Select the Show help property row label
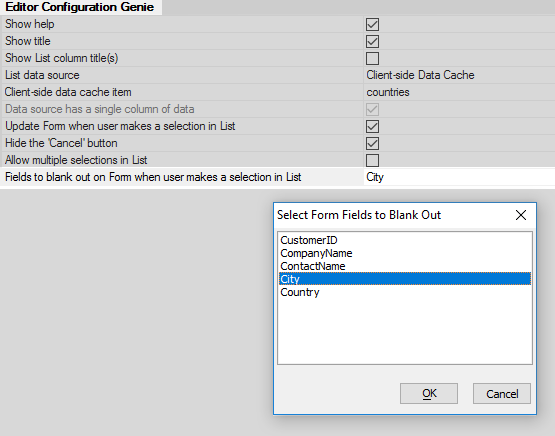The width and height of the screenshot is (555, 436). tap(30, 24)
